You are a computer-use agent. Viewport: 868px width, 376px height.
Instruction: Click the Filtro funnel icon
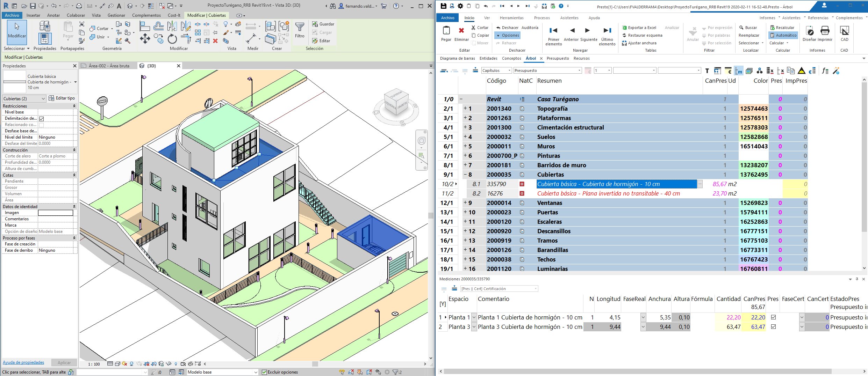(x=300, y=27)
